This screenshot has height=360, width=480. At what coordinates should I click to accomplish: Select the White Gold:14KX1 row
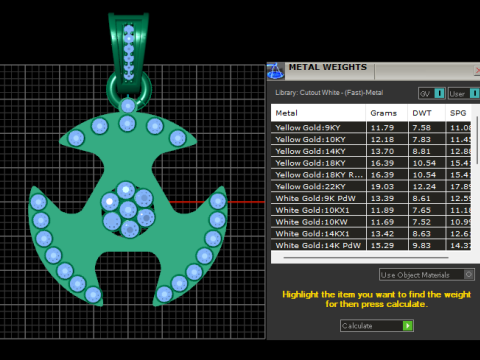click(x=371, y=234)
